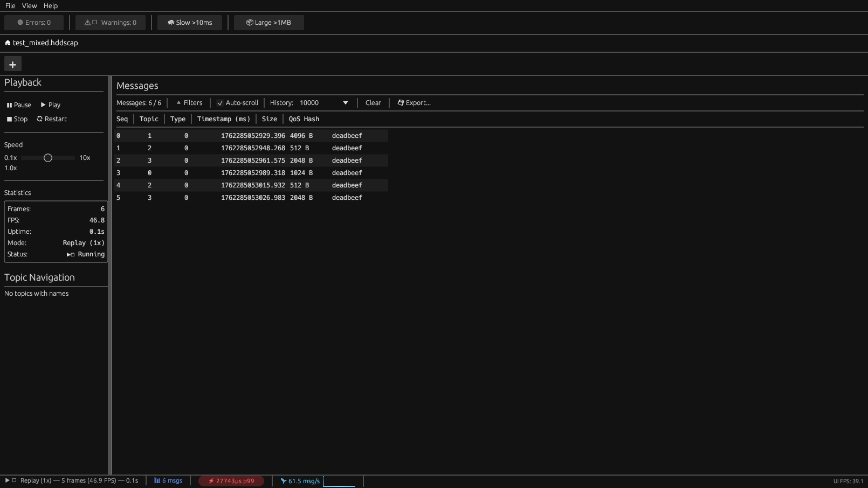Click the Clear button
This screenshot has height=488, width=868.
(373, 102)
